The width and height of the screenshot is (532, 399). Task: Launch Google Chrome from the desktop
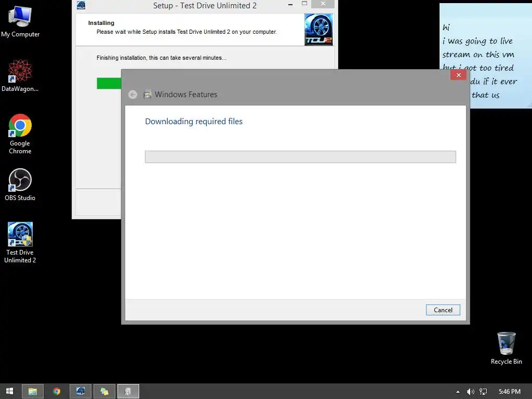click(20, 134)
